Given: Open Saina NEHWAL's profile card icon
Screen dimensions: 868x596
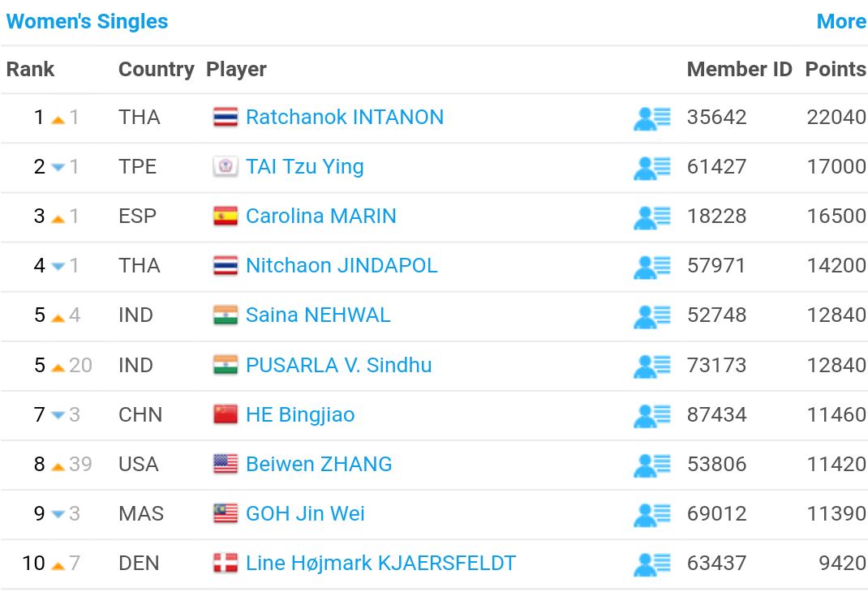Looking at the screenshot, I should (x=652, y=316).
